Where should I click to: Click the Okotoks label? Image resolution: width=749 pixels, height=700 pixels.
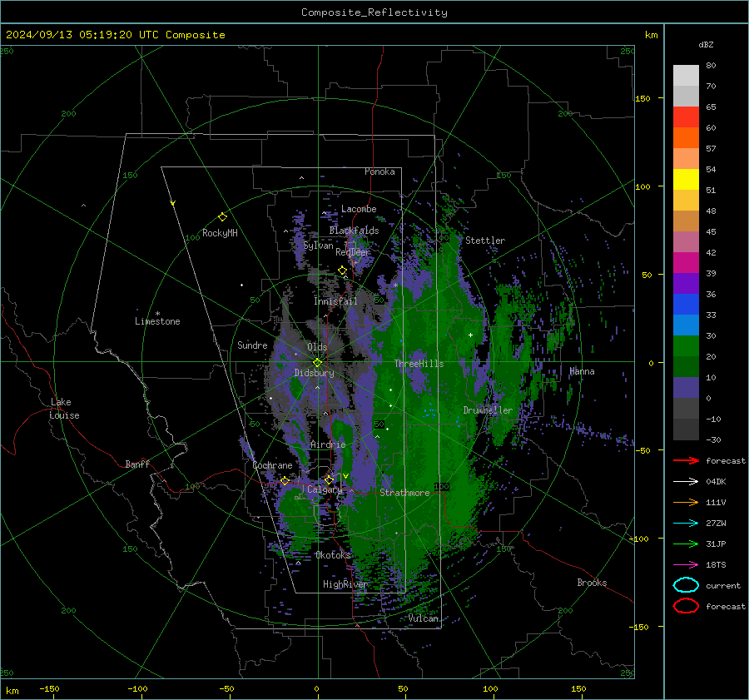[x=333, y=554]
